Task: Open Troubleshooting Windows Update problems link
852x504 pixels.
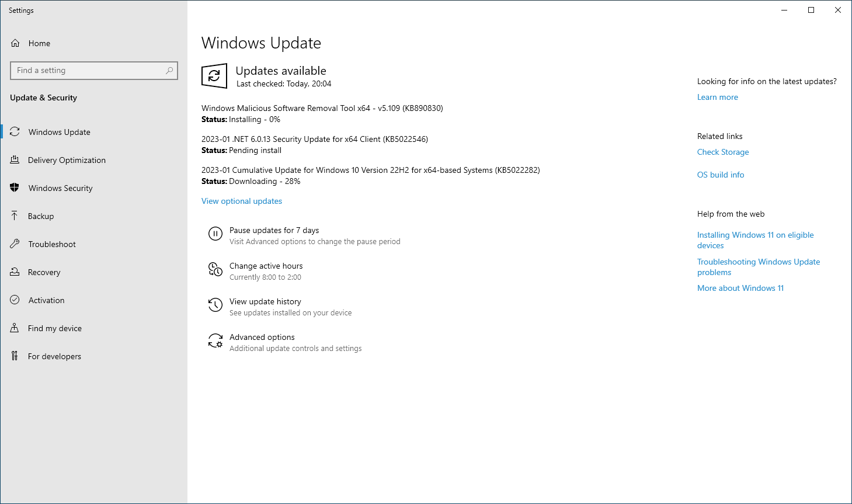Action: (x=759, y=267)
